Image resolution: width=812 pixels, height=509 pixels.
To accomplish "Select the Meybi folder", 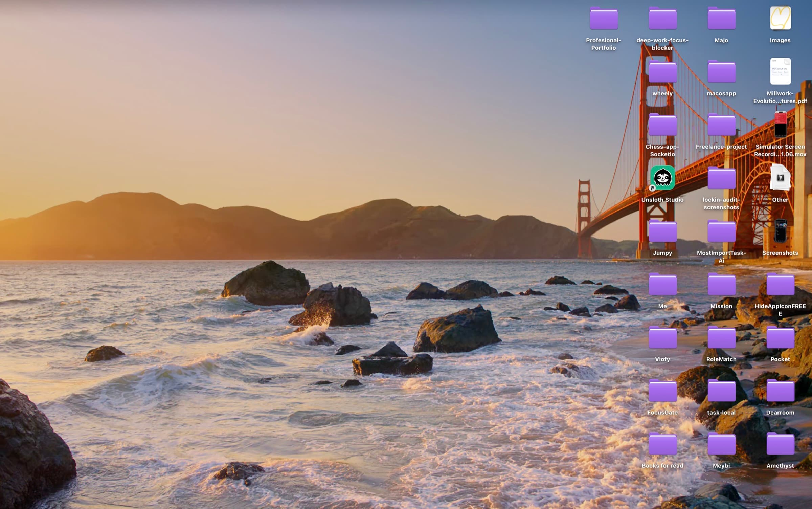I will click(721, 444).
